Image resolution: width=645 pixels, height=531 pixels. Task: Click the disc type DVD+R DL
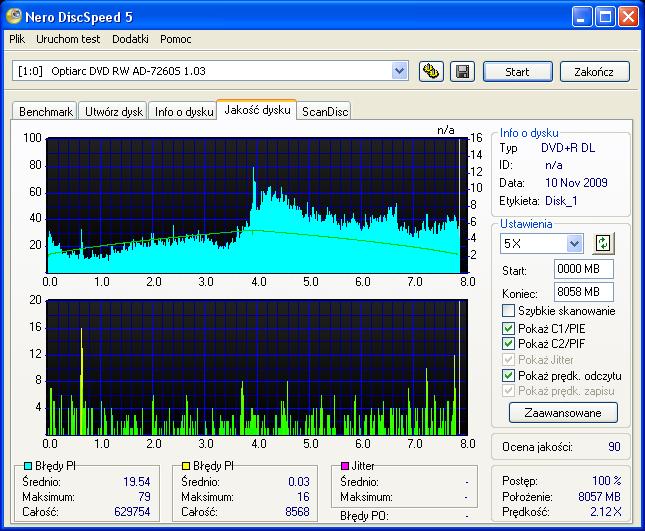pos(568,148)
